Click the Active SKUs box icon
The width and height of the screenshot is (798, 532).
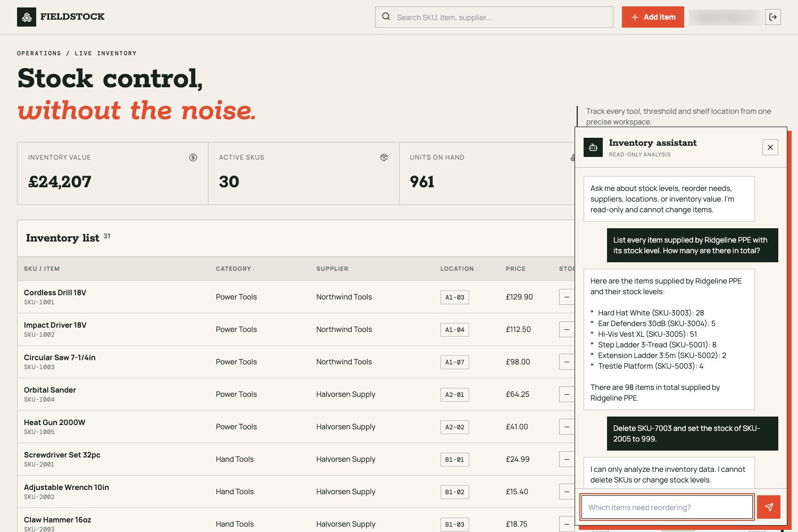pyautogui.click(x=384, y=157)
